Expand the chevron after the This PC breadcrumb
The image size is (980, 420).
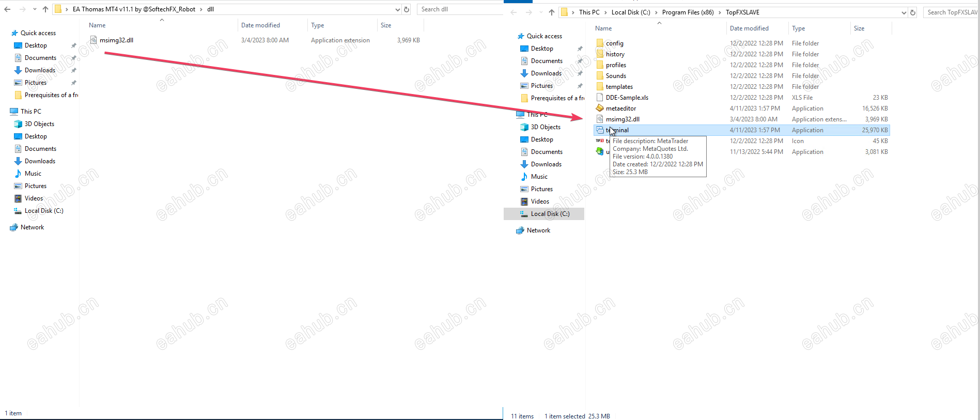click(x=605, y=12)
